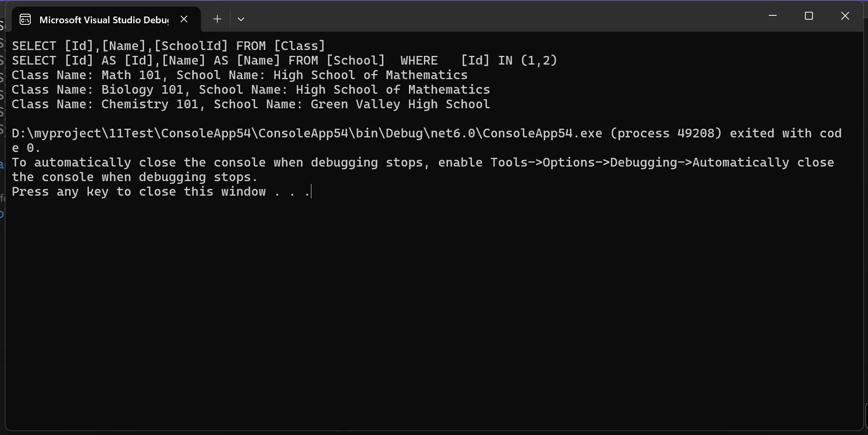This screenshot has width=868, height=435.
Task: Maximize the console window
Action: coord(809,16)
